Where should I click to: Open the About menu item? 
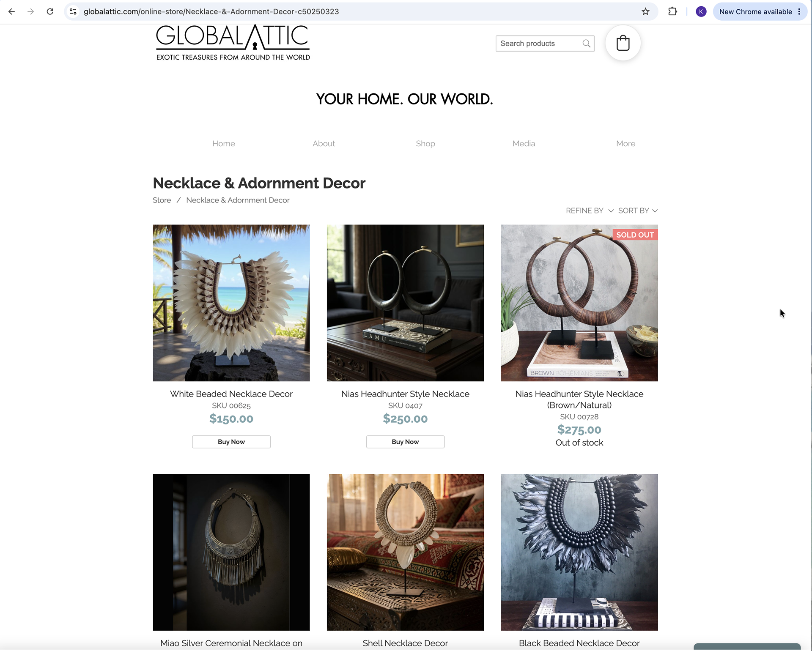(x=324, y=144)
